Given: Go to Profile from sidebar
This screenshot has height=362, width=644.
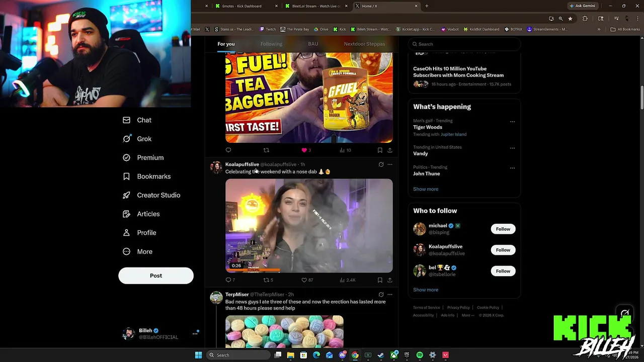Looking at the screenshot, I should pyautogui.click(x=139, y=233).
